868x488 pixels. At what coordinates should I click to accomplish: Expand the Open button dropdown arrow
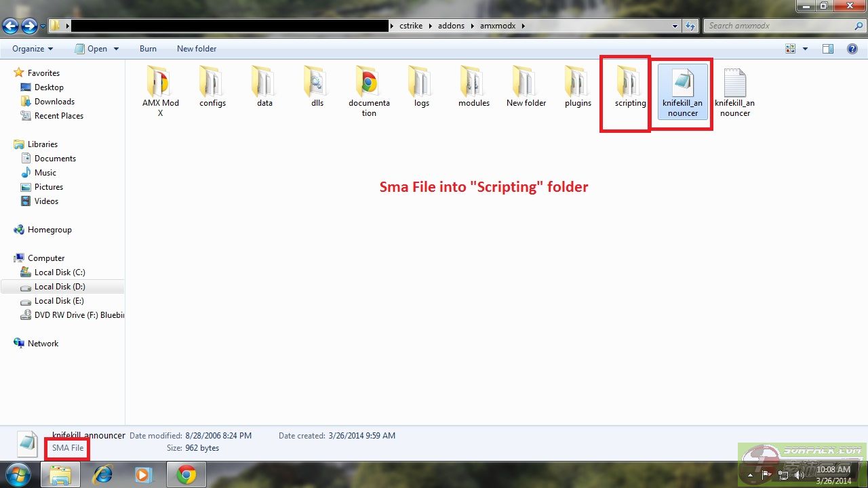[116, 49]
